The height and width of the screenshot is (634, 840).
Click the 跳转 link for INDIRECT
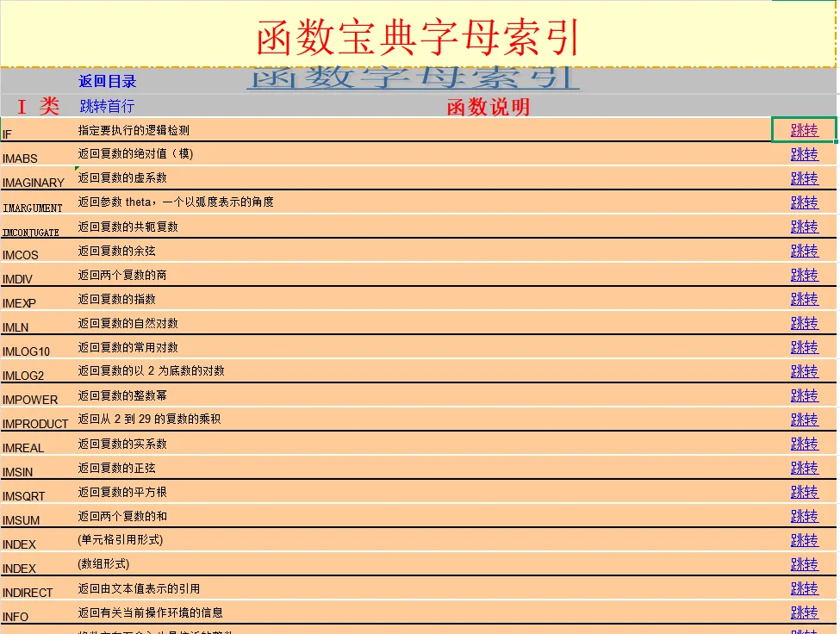pyautogui.click(x=803, y=588)
